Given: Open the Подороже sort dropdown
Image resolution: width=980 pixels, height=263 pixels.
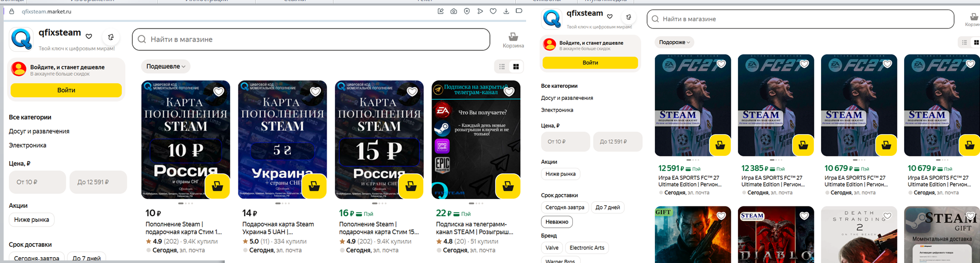Looking at the screenshot, I should pos(675,43).
